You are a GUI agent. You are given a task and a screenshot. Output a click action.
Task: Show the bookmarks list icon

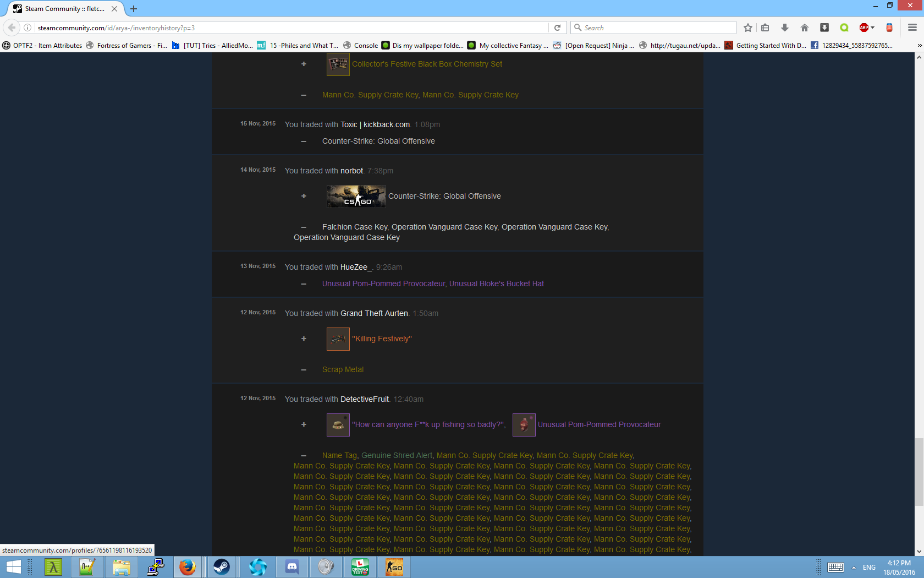click(765, 28)
